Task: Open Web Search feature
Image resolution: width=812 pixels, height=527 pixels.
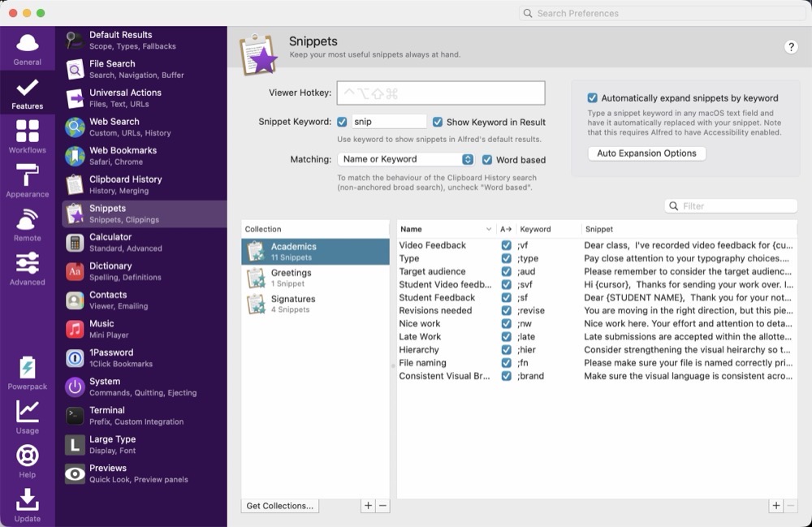Action: click(144, 127)
